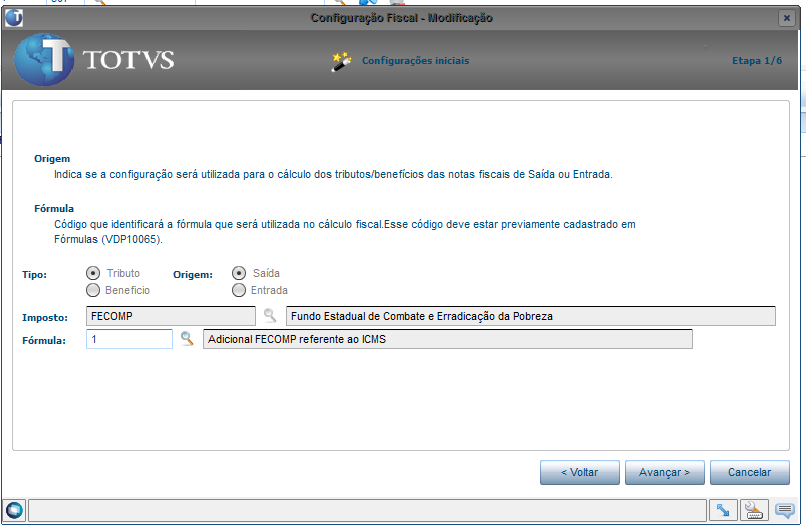Select the Entrada origin radio button

(239, 290)
